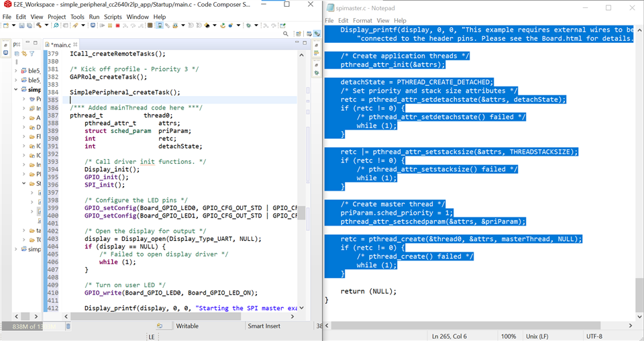Click the New file toolbar icon
This screenshot has width=644, height=341.
[6, 26]
